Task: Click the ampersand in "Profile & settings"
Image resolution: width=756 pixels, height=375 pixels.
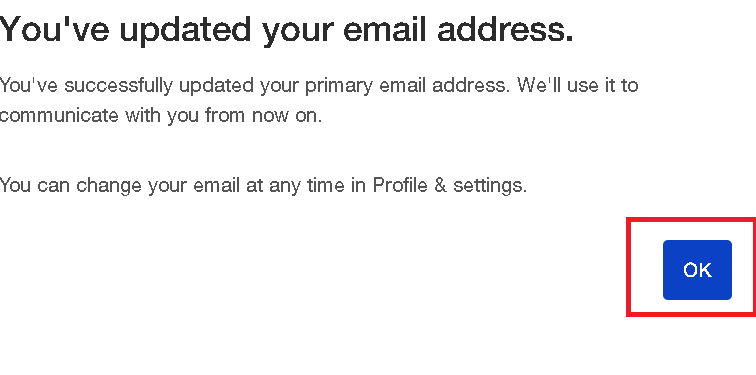Action: click(440, 185)
